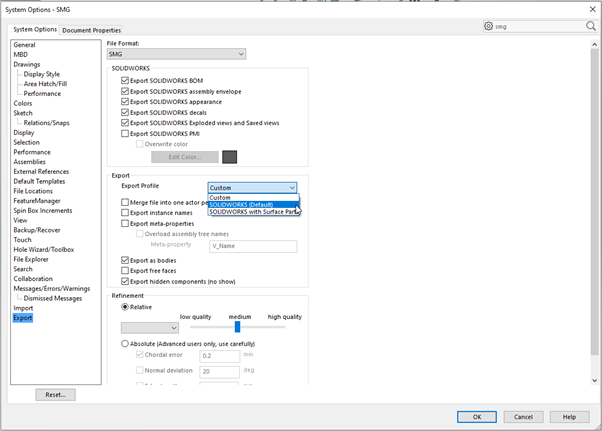Click the Chordal error input field

coord(219,355)
